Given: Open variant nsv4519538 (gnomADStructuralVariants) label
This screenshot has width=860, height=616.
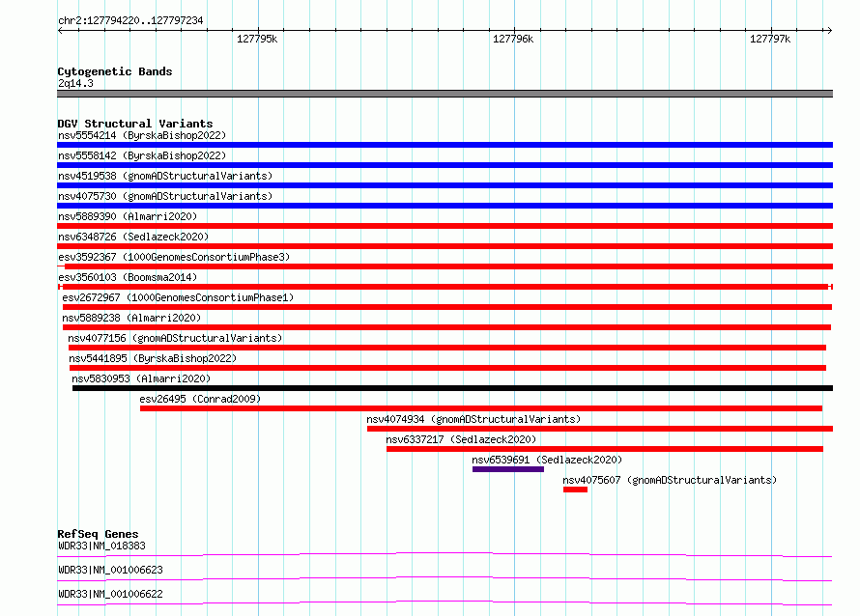Looking at the screenshot, I should (165, 176).
